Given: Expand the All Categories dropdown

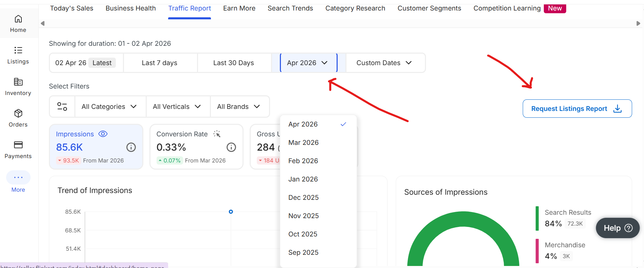Looking at the screenshot, I should tap(109, 107).
